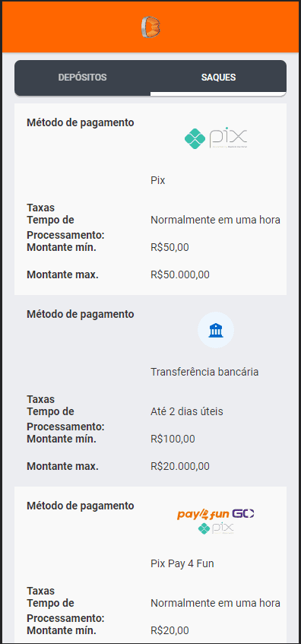Select Pix Pay 4 Fun method name
This screenshot has height=644, width=301.
[x=182, y=564]
